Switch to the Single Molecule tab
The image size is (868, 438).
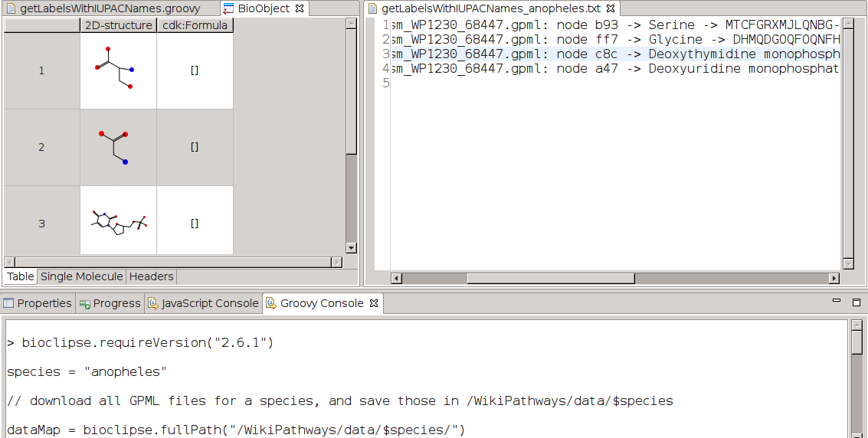click(x=81, y=276)
